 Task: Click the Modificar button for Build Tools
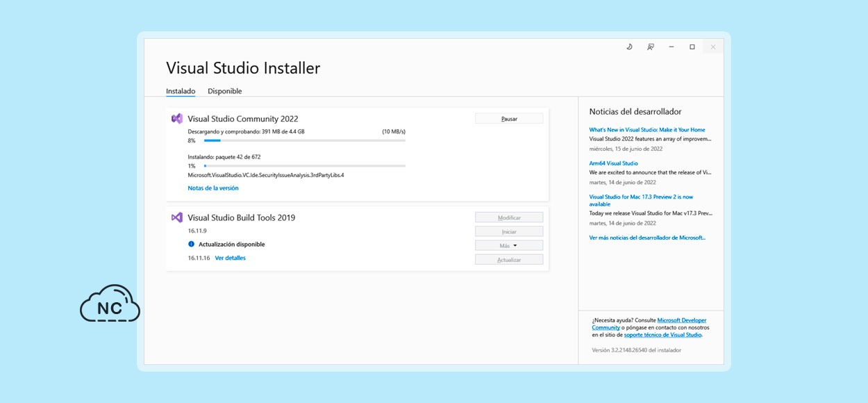509,217
